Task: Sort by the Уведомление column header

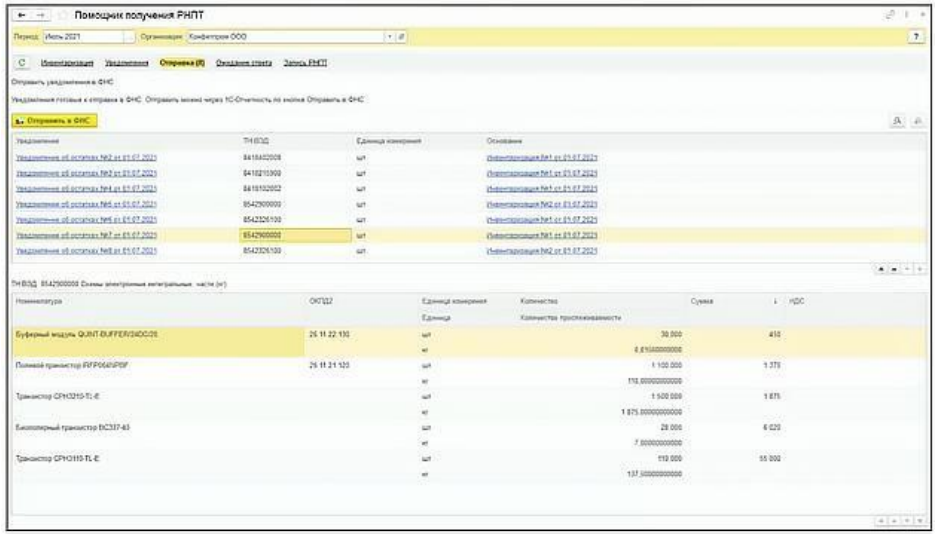Action: point(38,141)
